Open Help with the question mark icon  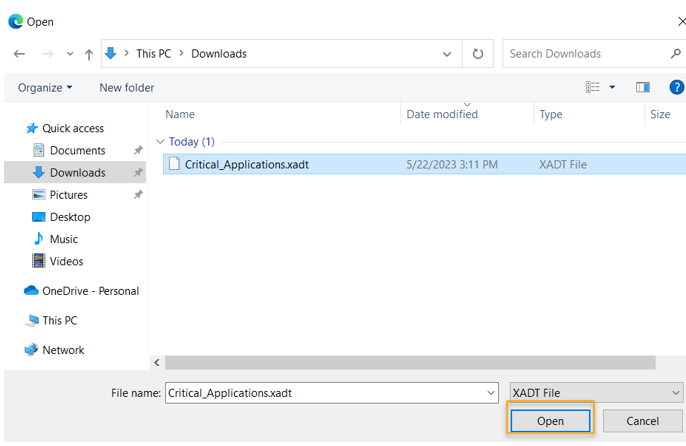676,88
